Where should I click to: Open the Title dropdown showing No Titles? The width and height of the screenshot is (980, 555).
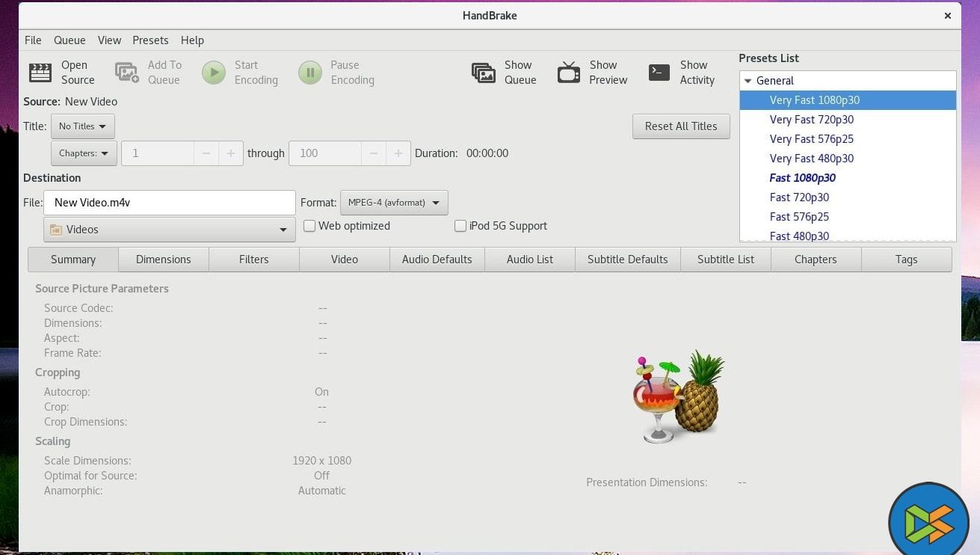pyautogui.click(x=83, y=126)
